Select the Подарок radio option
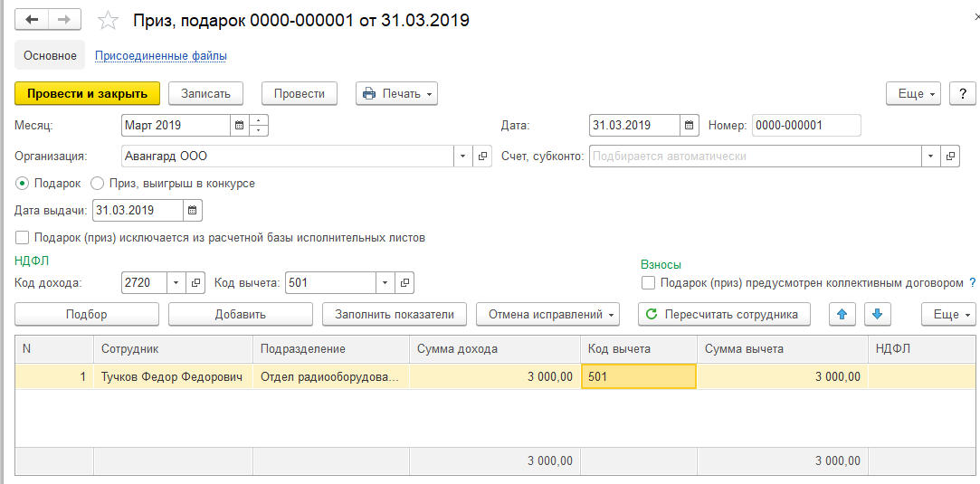 23,184
